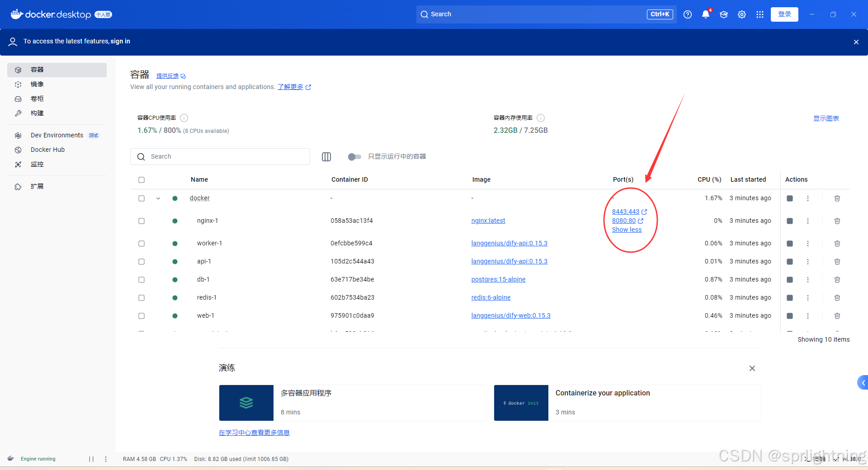The image size is (868, 470).
Task: Open the apps grid icon
Action: coord(760,14)
